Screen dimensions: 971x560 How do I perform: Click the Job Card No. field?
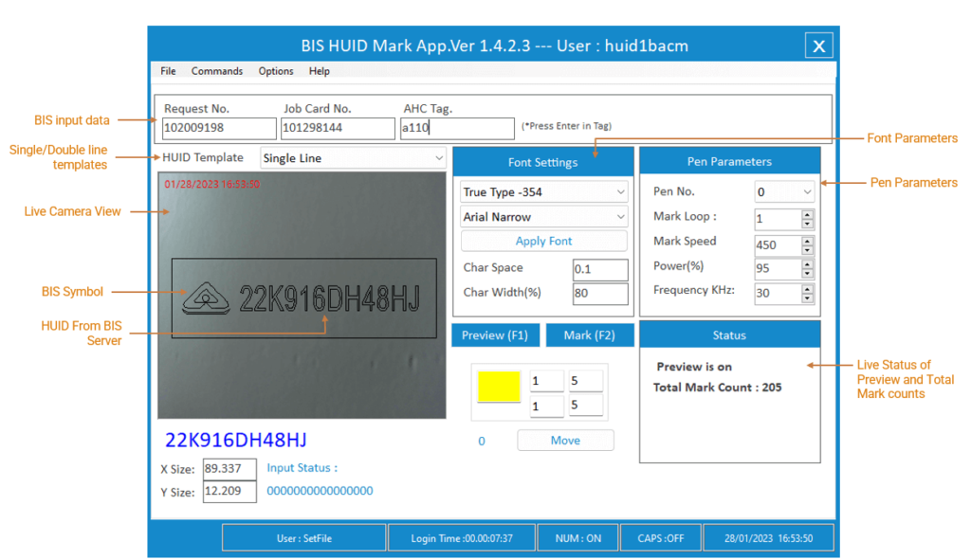338,128
